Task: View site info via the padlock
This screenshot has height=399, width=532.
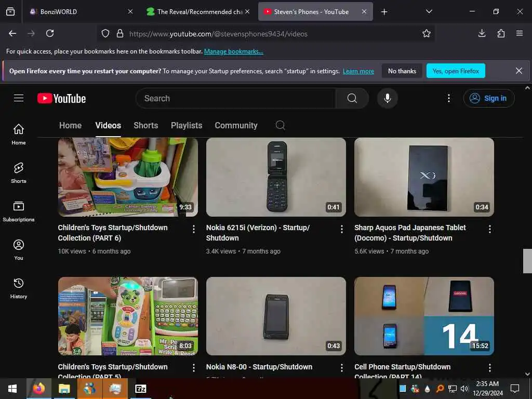Action: pyautogui.click(x=120, y=33)
